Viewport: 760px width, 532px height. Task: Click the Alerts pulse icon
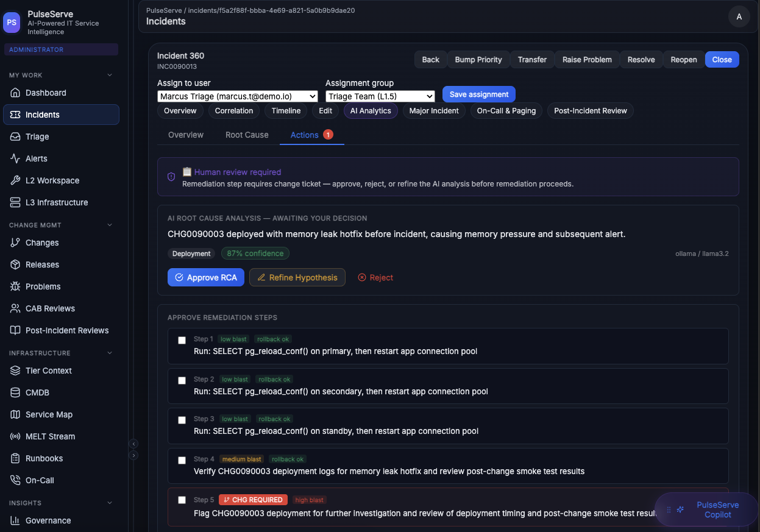click(x=15, y=158)
